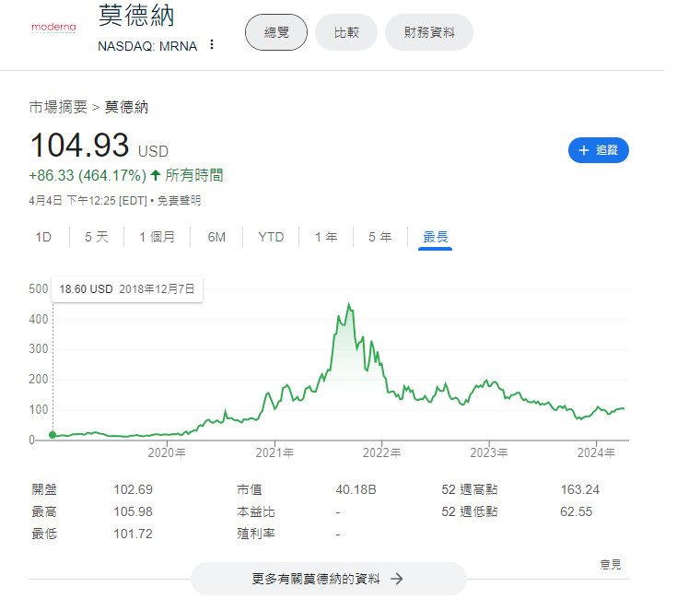This screenshot has width=700, height=599.
Task: Click the 更多有關莫德納的資料 button
Action: 328,579
